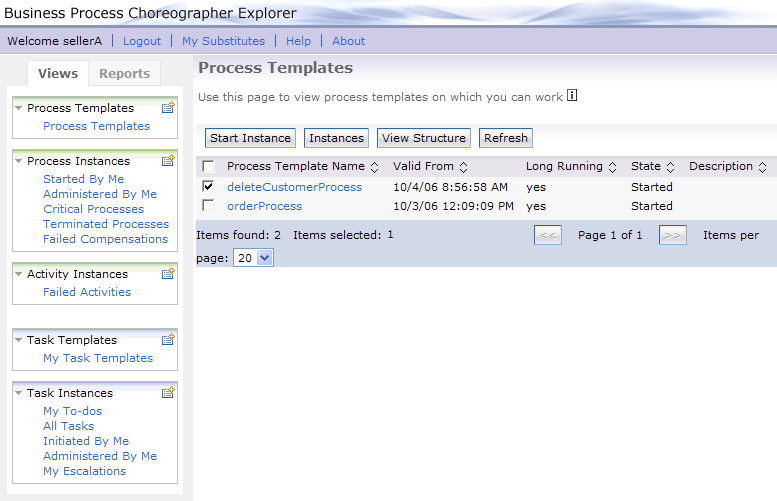Open the items per page dropdown
This screenshot has width=777, height=501.
tap(253, 258)
